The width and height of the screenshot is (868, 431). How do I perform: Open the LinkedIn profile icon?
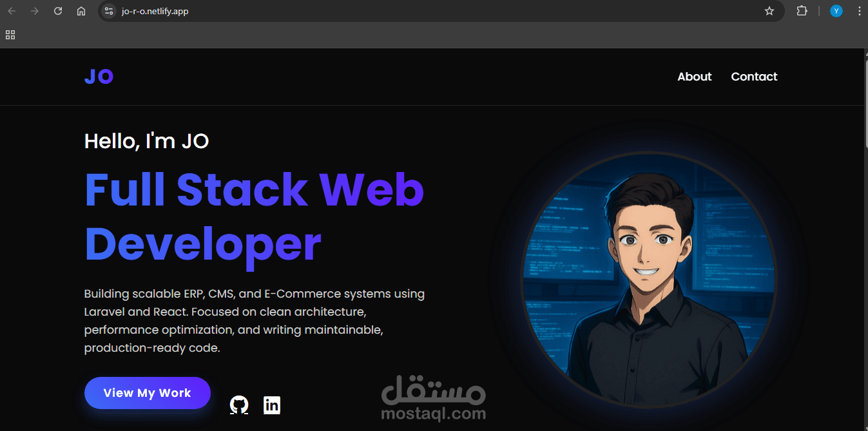pyautogui.click(x=271, y=405)
